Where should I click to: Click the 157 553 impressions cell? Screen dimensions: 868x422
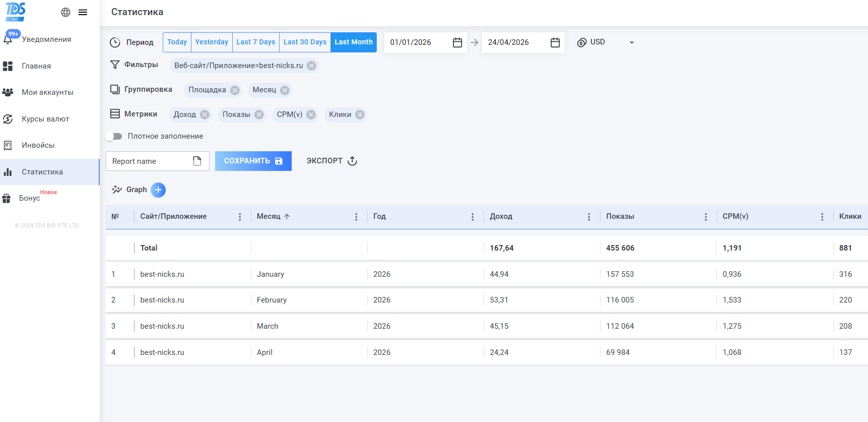tap(620, 274)
